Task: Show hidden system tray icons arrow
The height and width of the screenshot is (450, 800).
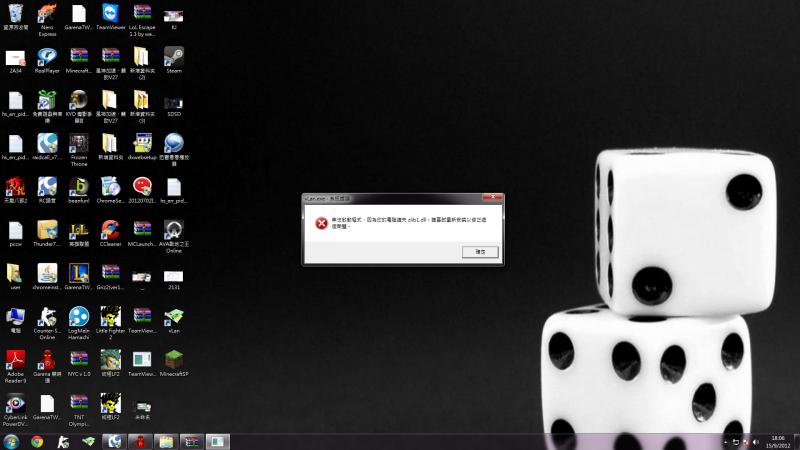Action: point(725,442)
